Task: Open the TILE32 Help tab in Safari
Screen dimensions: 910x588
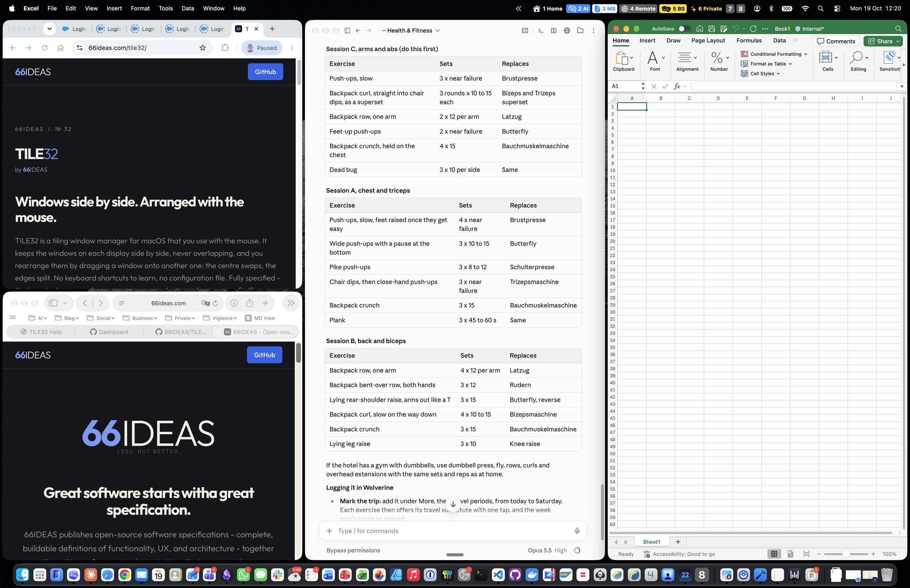Action: click(x=41, y=332)
